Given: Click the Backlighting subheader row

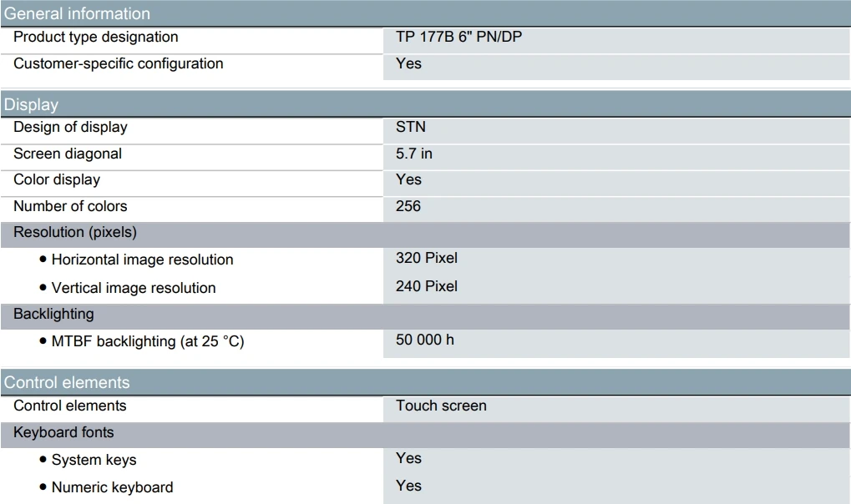Looking at the screenshot, I should 53,314.
